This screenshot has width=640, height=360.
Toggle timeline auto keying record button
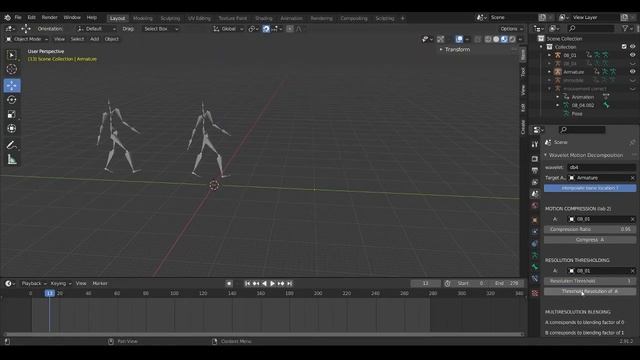pos(229,283)
